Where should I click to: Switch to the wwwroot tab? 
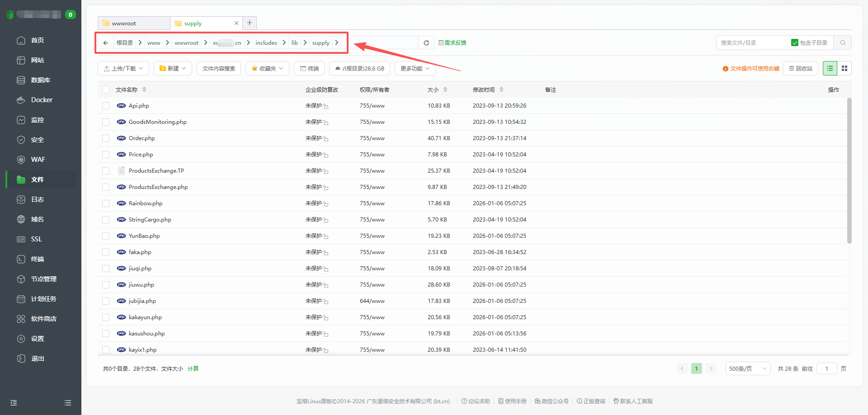coord(133,23)
